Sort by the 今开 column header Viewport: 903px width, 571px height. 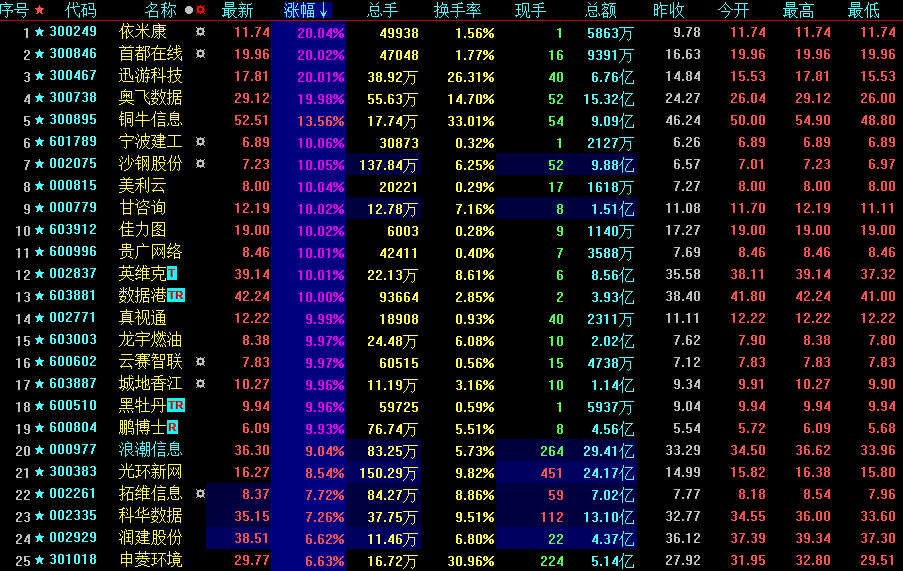tap(734, 10)
